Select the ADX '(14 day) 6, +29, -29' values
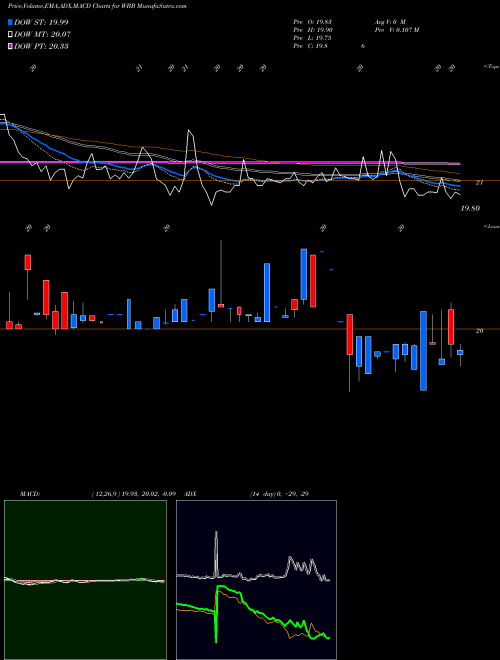Screen dimensions: 500x660 point(279,494)
